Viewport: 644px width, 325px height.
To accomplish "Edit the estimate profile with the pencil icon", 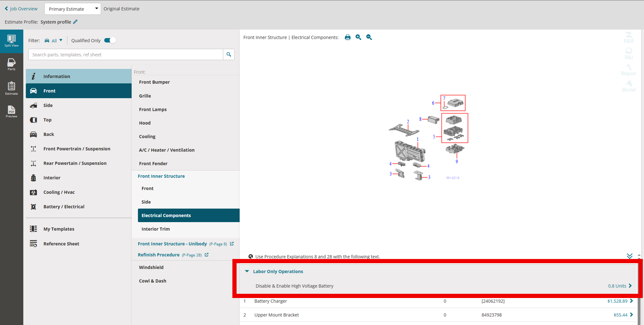I will [75, 22].
